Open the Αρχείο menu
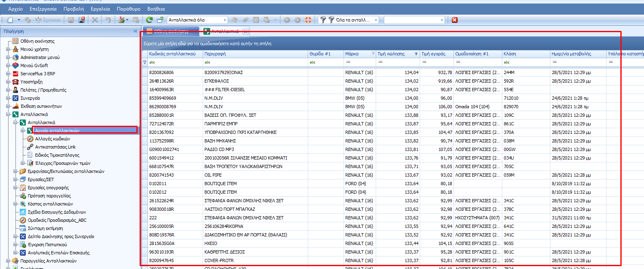This screenshot has width=644, height=269. pyautogui.click(x=15, y=9)
